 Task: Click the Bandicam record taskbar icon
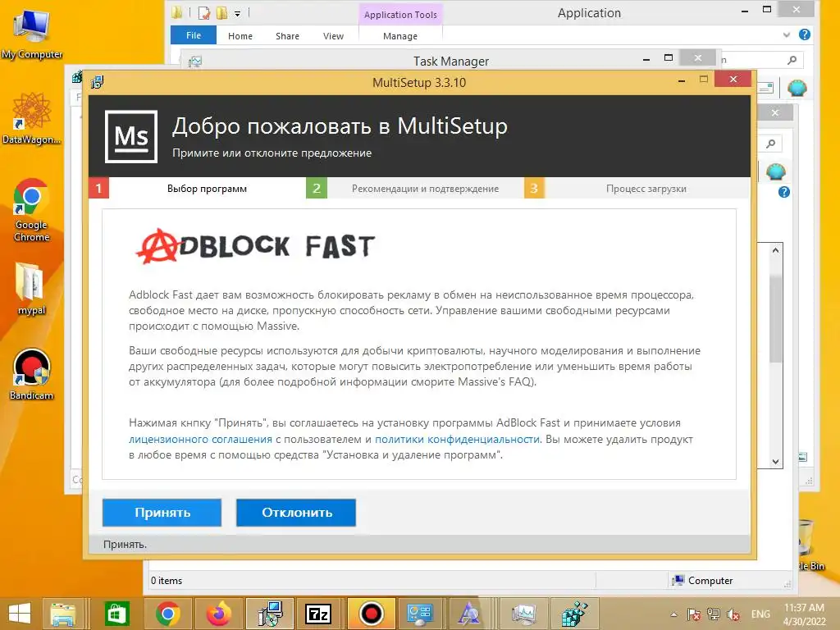tap(371, 614)
